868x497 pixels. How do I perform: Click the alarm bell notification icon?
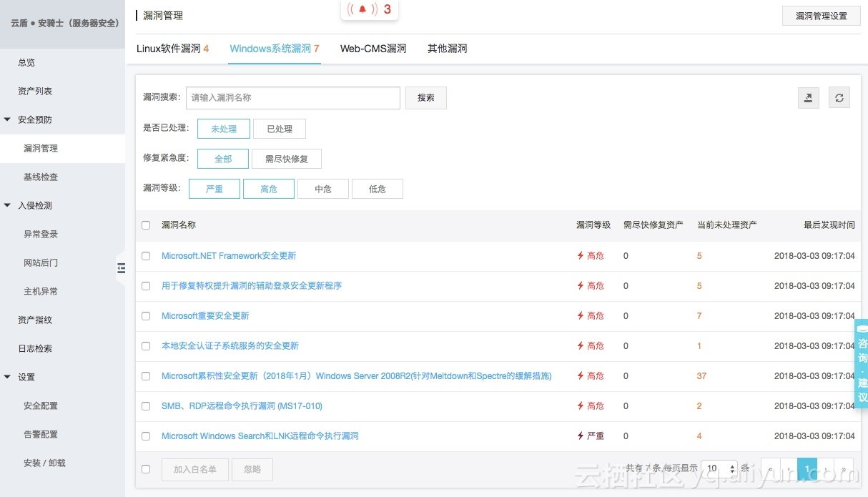(x=362, y=9)
